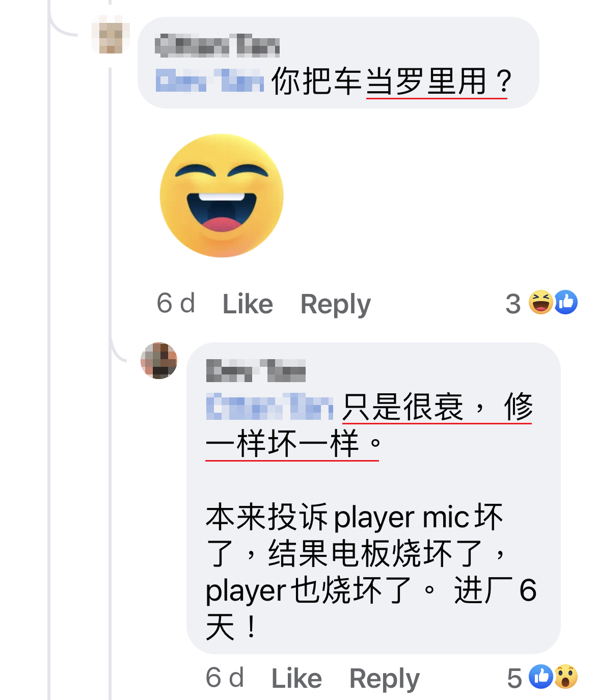Image resolution: width=596 pixels, height=700 pixels.
Task: Show reactions list for count 3
Action: 513,304
